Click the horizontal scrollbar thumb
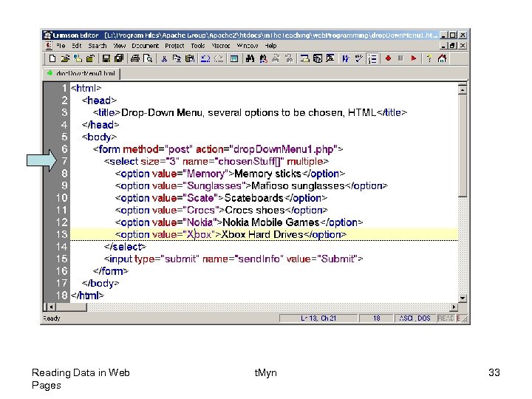This screenshot has height=399, width=532. (71, 307)
